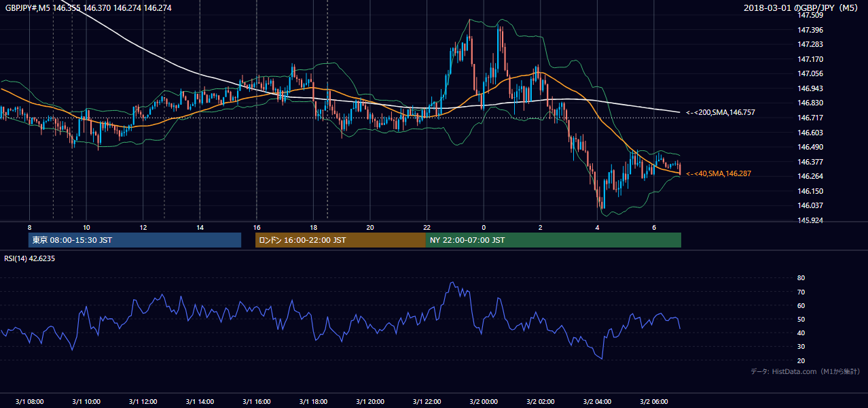This screenshot has width=868, height=408.
Task: Click price axis value 146.943
Action: [810, 88]
